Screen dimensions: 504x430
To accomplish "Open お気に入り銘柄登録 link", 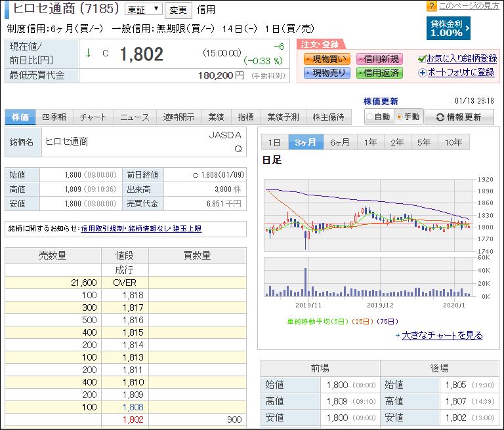I will click(x=461, y=59).
